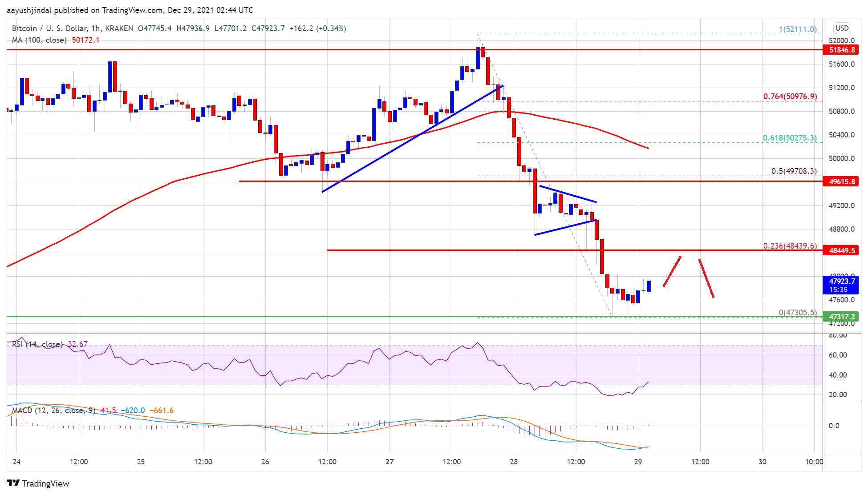The image size is (868, 495).
Task: Click the published by aayushjindal header text
Action: [130, 10]
